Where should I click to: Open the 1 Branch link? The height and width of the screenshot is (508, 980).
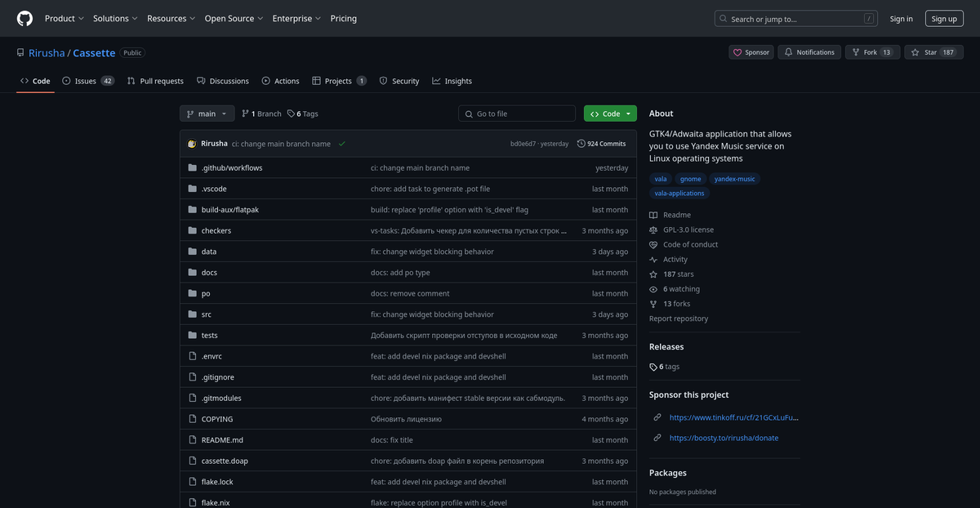261,114
